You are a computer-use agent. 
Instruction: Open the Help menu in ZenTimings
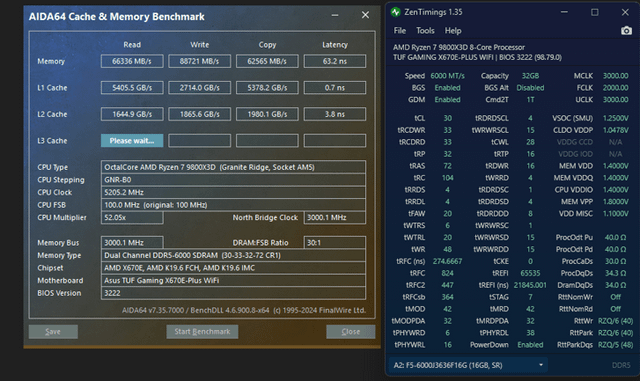[x=453, y=31]
